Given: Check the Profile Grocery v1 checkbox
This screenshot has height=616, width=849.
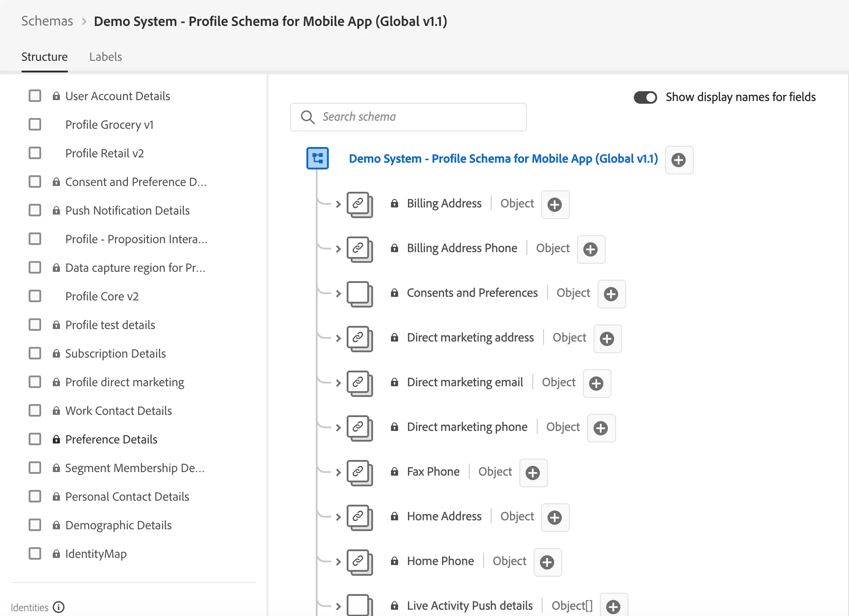Looking at the screenshot, I should click(x=35, y=124).
